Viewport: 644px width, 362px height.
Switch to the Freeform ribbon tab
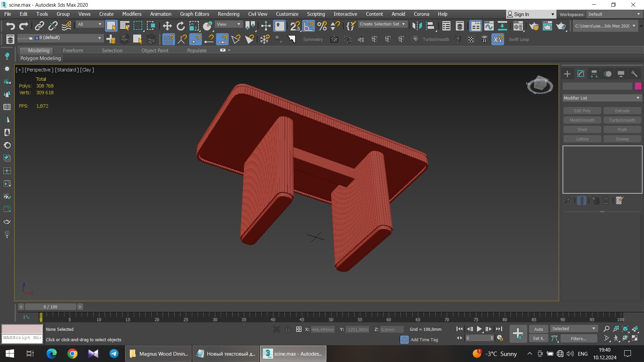[73, 50]
